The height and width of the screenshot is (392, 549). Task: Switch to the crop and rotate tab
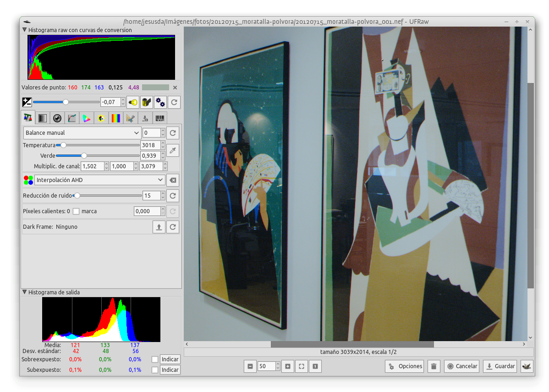tap(130, 118)
